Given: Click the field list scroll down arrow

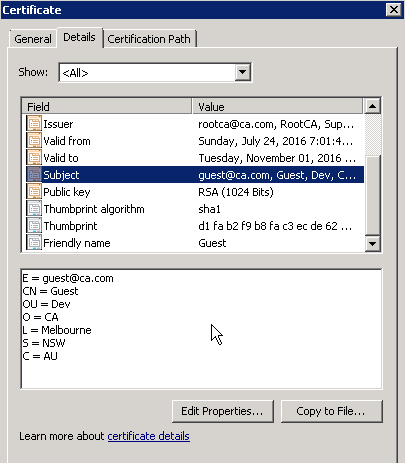Looking at the screenshot, I should tap(373, 243).
